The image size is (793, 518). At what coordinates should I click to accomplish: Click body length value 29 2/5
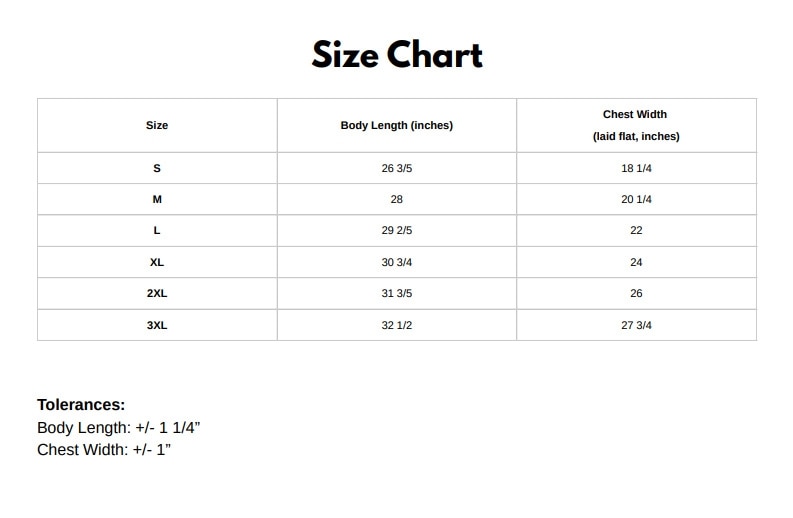(x=397, y=230)
